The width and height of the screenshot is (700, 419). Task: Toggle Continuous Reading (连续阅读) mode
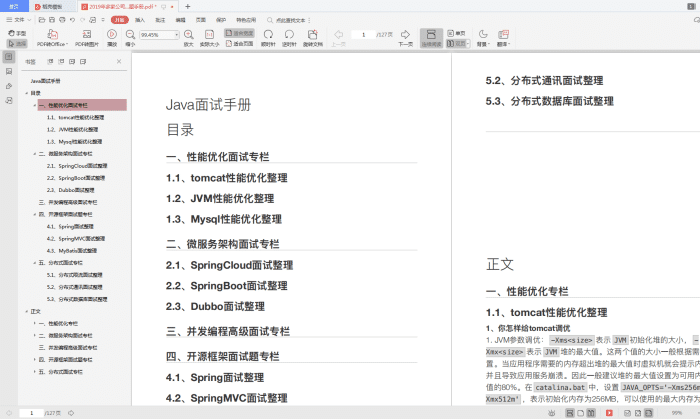pos(431,38)
